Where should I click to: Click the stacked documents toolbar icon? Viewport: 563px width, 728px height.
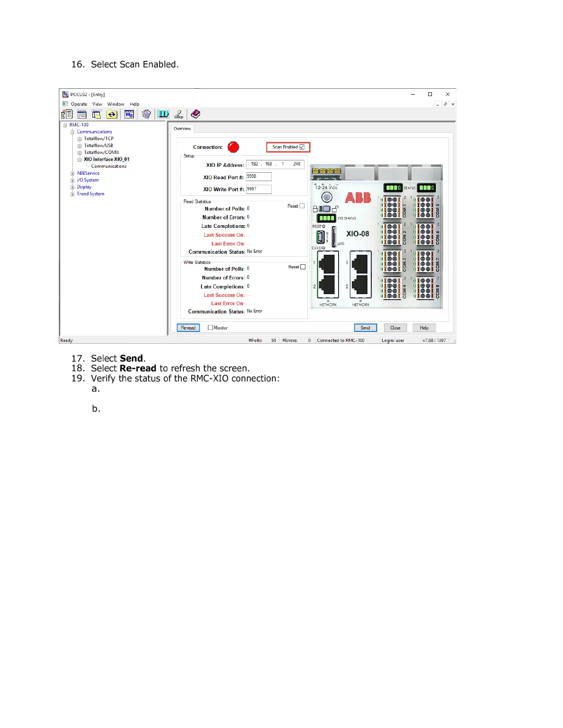(x=146, y=114)
